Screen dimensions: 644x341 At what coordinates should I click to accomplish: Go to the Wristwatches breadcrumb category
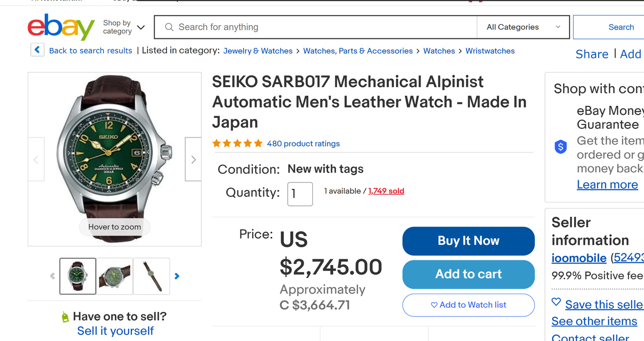(490, 51)
